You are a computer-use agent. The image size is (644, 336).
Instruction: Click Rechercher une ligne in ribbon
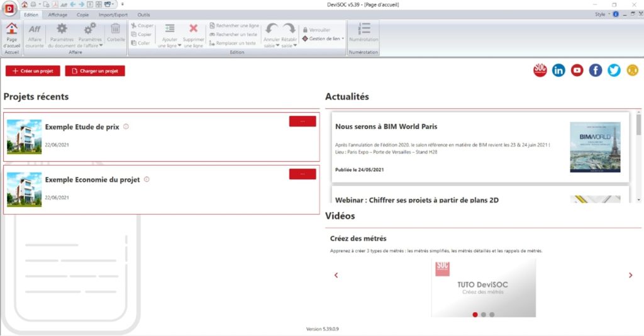pyautogui.click(x=234, y=25)
